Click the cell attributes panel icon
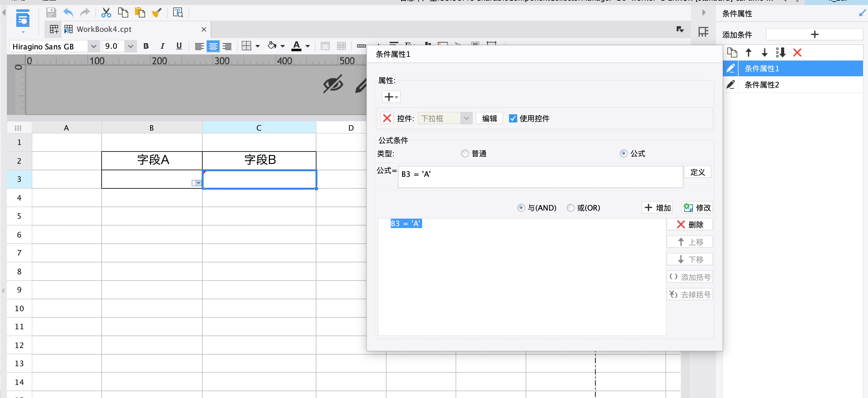This screenshot has width=868, height=398. [703, 32]
